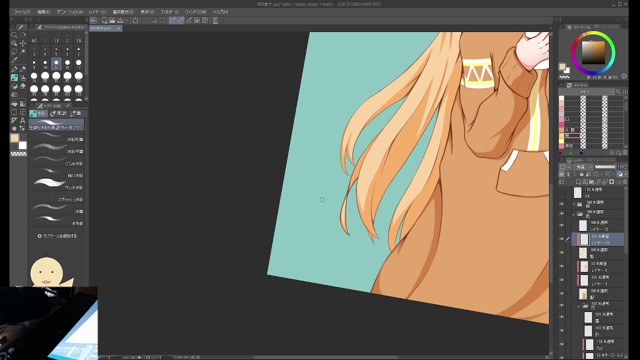Open the ファイル menu

(x=22, y=12)
